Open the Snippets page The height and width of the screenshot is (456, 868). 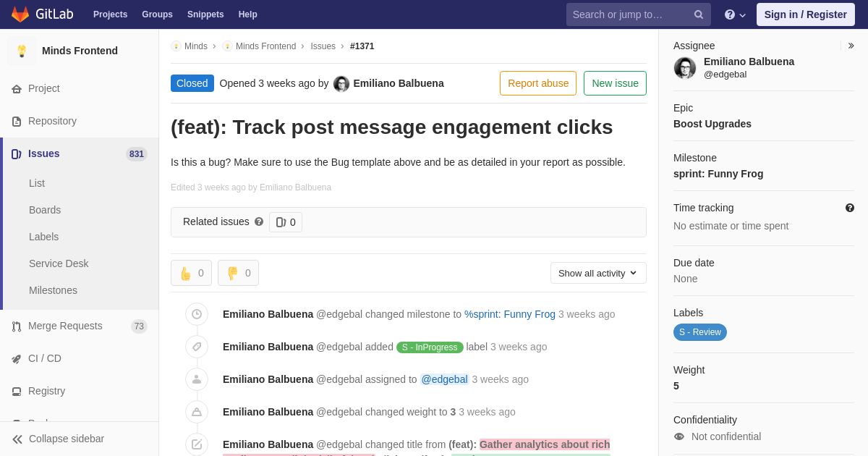pyautogui.click(x=205, y=14)
